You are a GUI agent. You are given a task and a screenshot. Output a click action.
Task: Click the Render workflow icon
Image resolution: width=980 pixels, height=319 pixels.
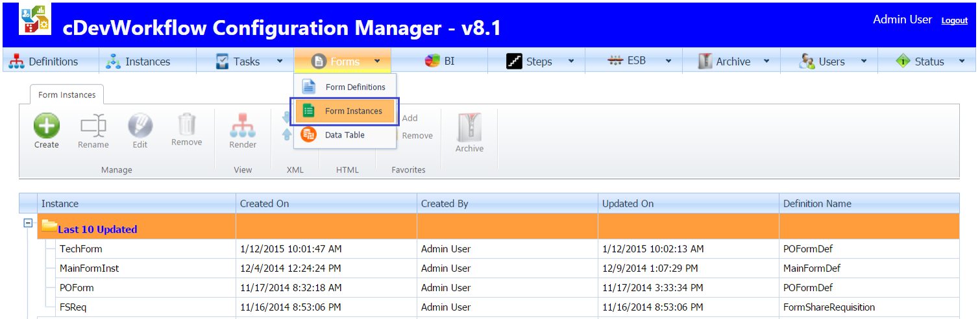coord(243,126)
